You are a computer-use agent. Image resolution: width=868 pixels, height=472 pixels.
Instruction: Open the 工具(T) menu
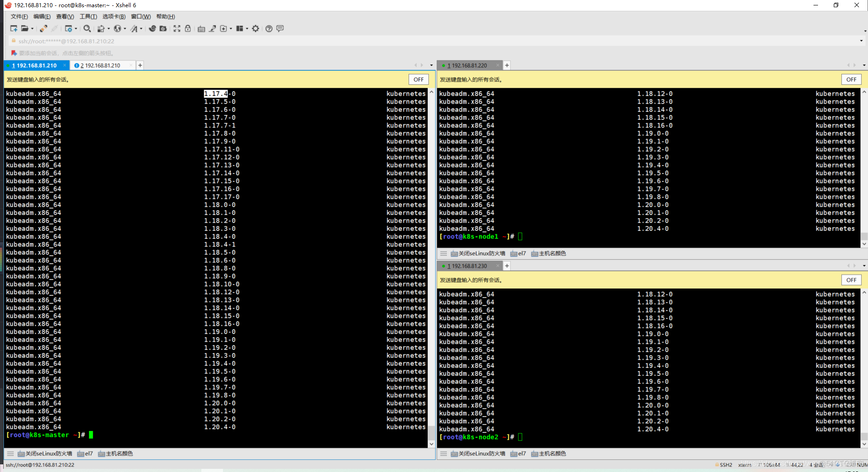click(x=88, y=17)
